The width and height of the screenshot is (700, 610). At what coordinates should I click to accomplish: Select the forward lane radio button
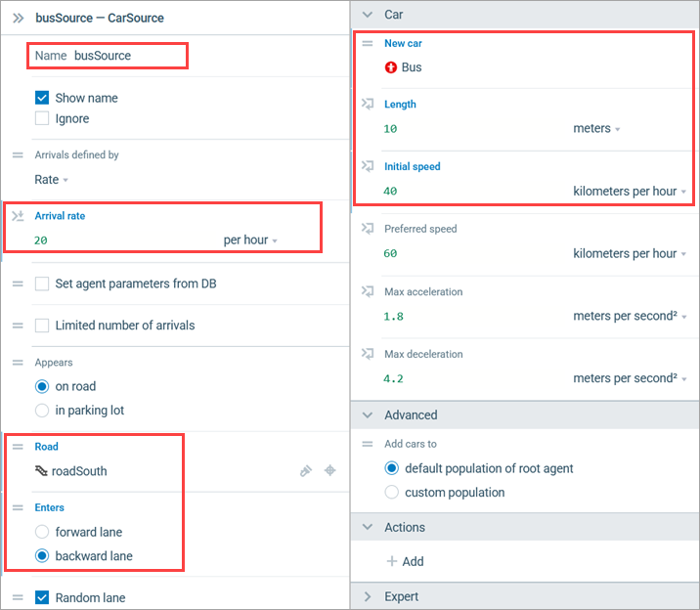coord(42,533)
